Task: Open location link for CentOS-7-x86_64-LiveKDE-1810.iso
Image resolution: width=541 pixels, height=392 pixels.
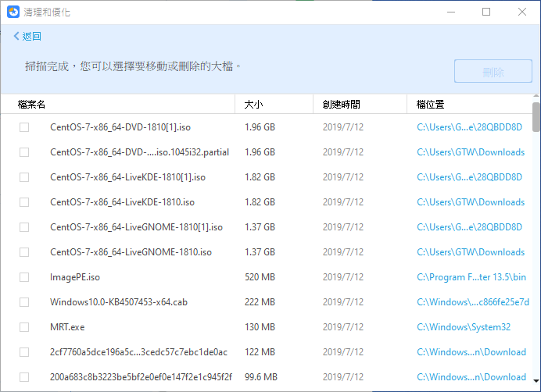Action: (x=471, y=202)
